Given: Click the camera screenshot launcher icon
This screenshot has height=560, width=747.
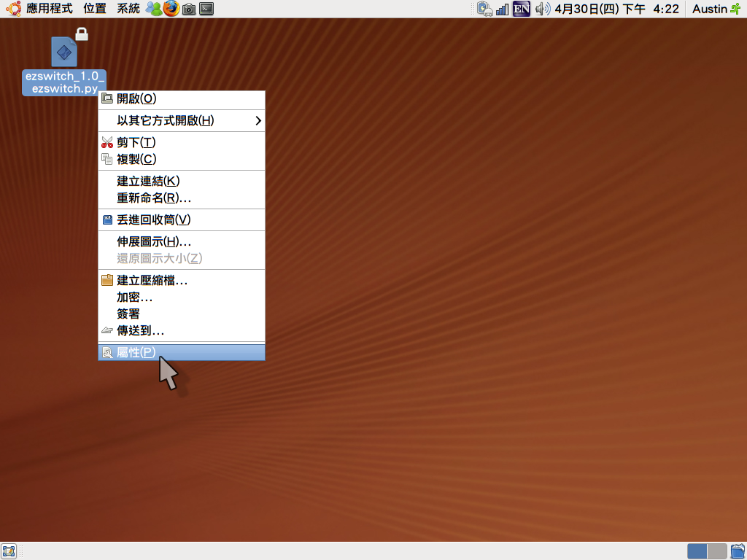Looking at the screenshot, I should click(x=189, y=9).
